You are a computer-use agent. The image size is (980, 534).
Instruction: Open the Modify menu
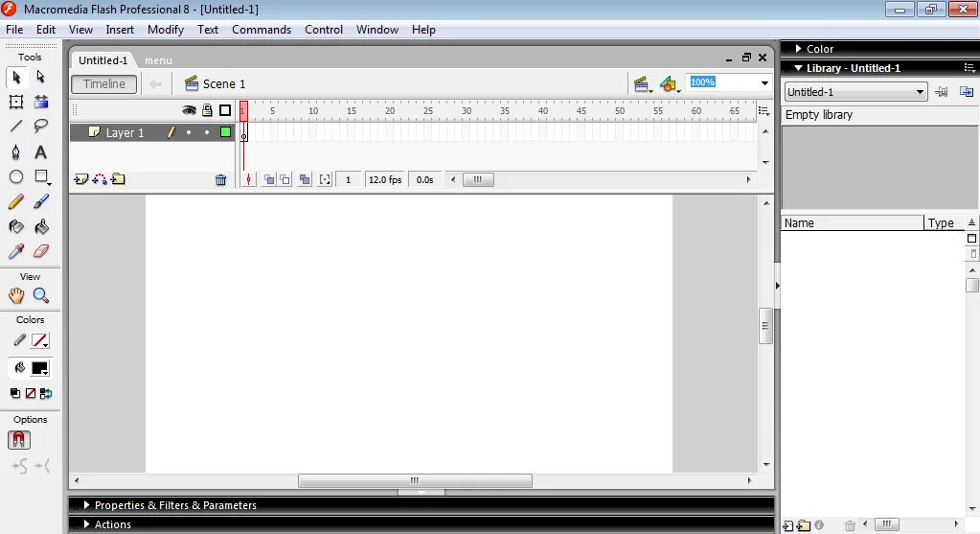pos(166,30)
